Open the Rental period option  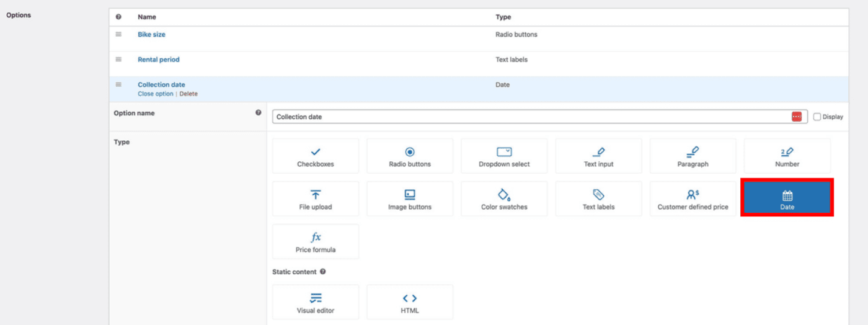[x=158, y=60]
